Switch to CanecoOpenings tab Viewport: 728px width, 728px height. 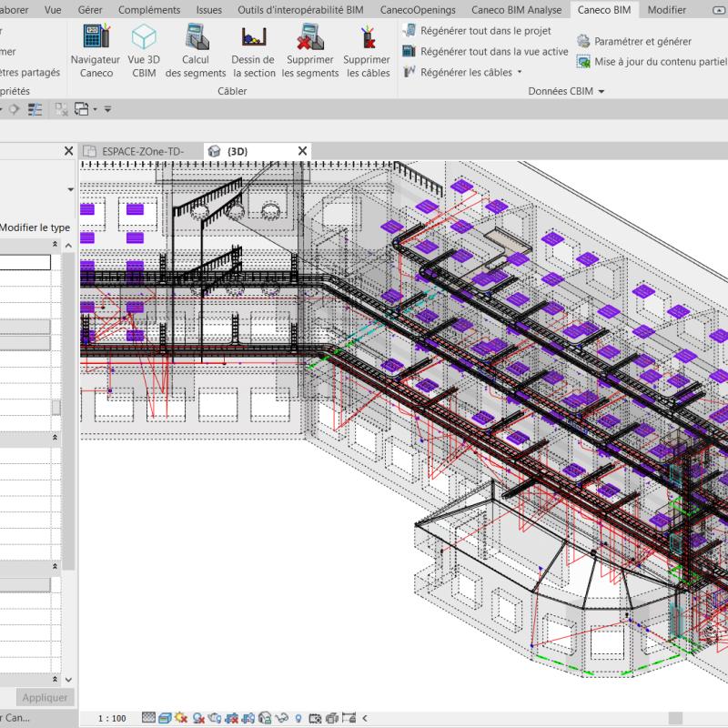[418, 10]
